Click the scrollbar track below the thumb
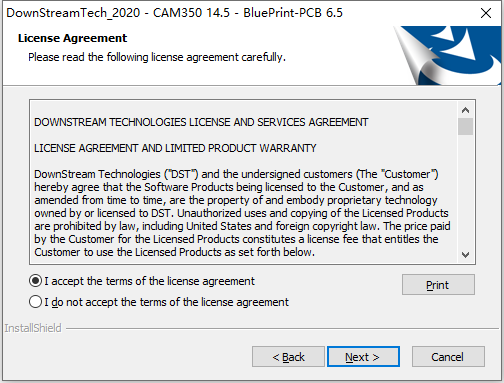 point(465,191)
